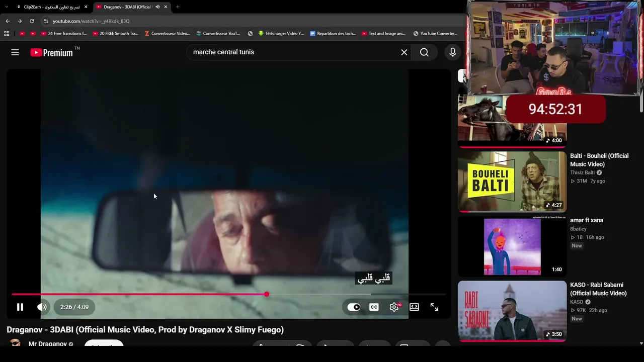Go back in browser history
The image size is (644, 362).
(8, 21)
